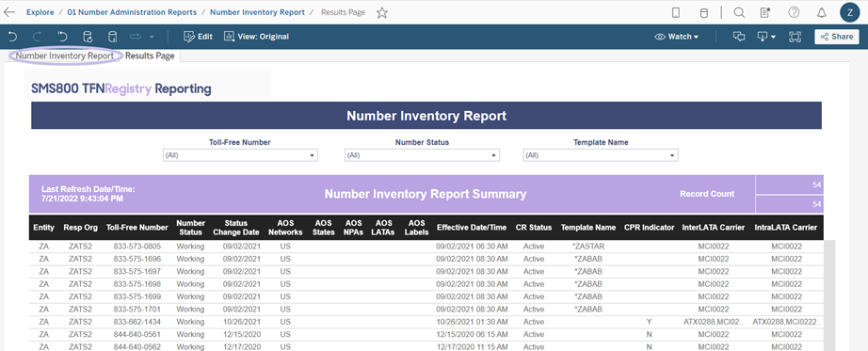Switch to Results Page tab
The height and width of the screenshot is (351, 868).
tap(150, 56)
